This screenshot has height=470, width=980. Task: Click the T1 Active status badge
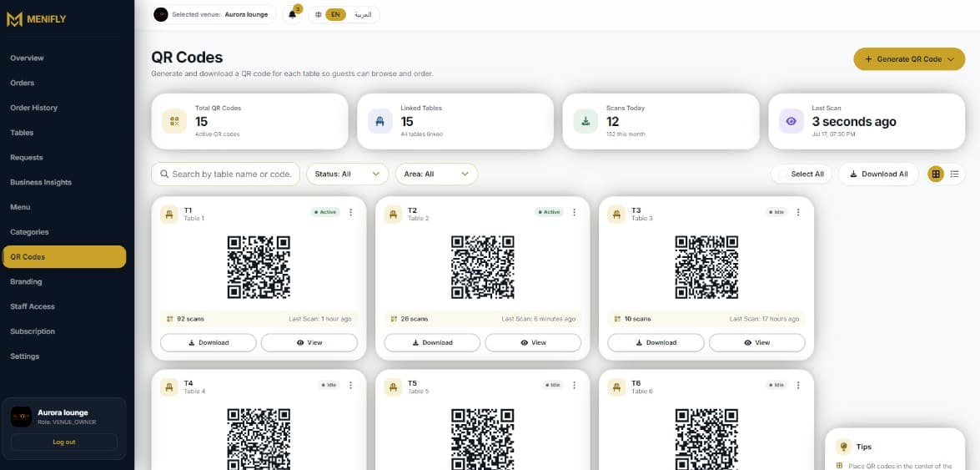325,212
